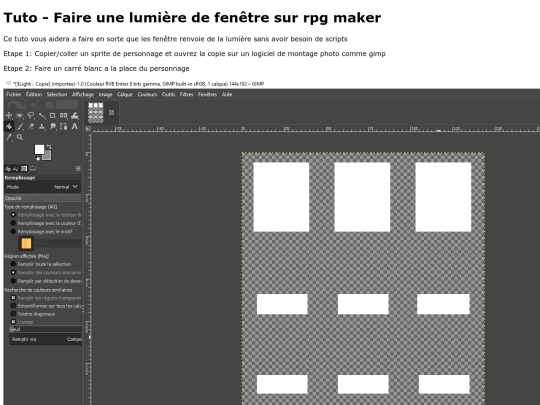Click the Etape 2 instruction text
This screenshot has width=540, height=405.
click(96, 68)
